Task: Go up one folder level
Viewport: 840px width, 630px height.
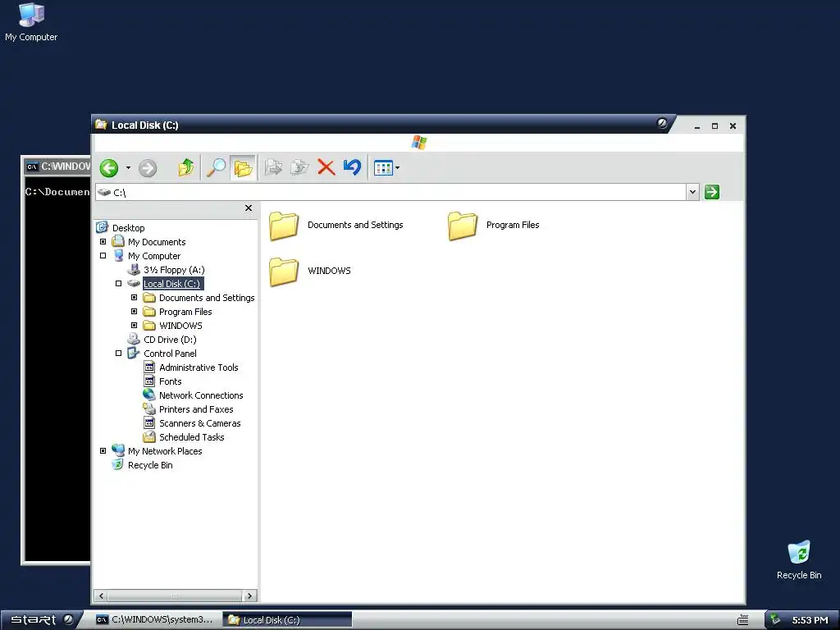Action: tap(186, 167)
